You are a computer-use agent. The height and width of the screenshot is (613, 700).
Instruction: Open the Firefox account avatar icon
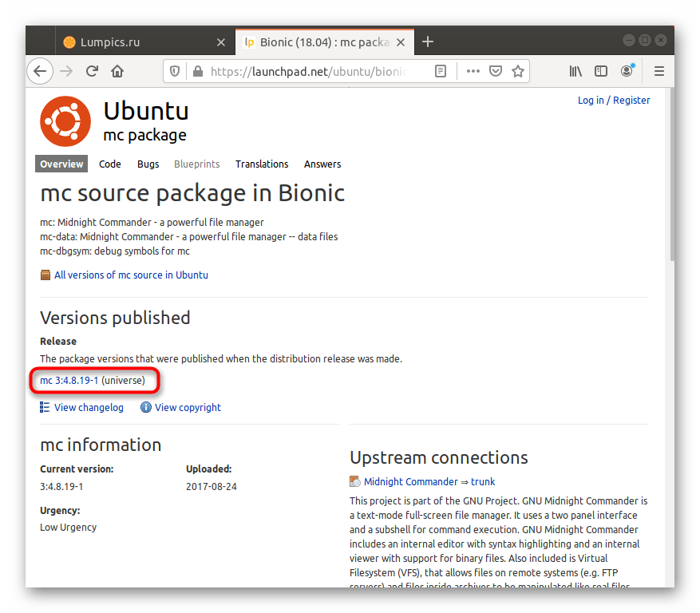pyautogui.click(x=627, y=71)
